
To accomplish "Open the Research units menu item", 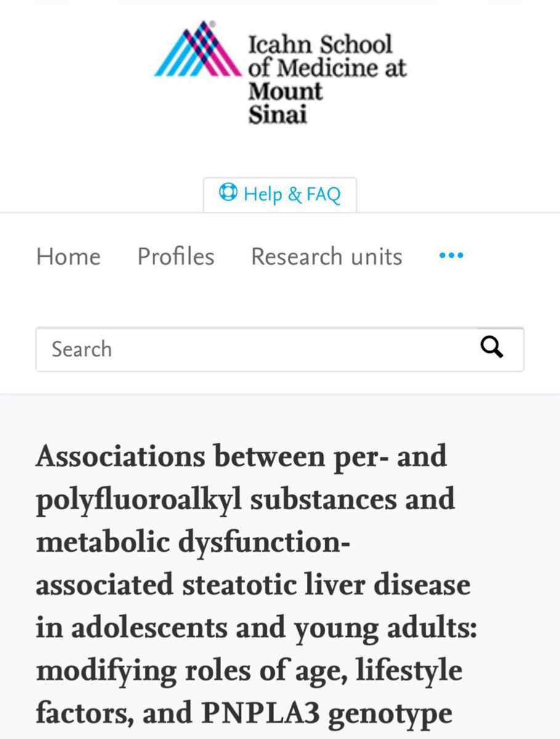I will point(327,256).
